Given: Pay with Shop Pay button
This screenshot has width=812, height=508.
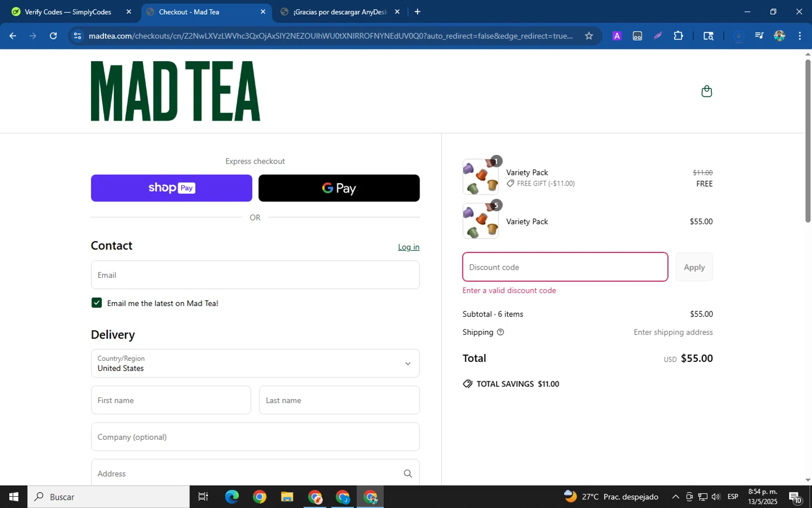Looking at the screenshot, I should coord(172,188).
